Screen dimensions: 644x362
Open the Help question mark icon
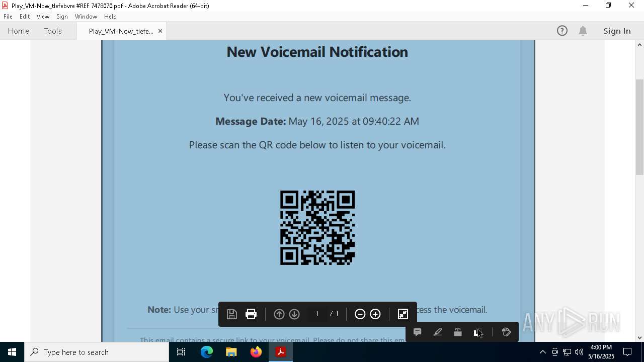[562, 31]
